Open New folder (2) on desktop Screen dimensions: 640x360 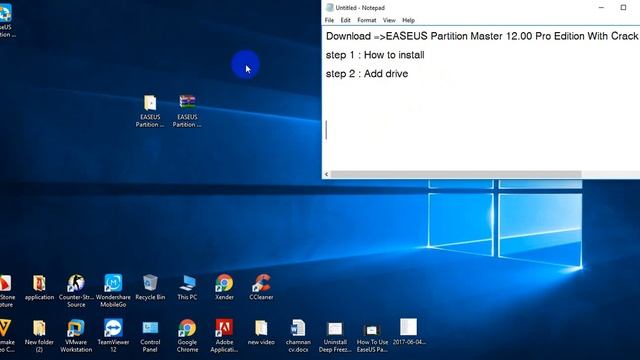[x=39, y=329]
